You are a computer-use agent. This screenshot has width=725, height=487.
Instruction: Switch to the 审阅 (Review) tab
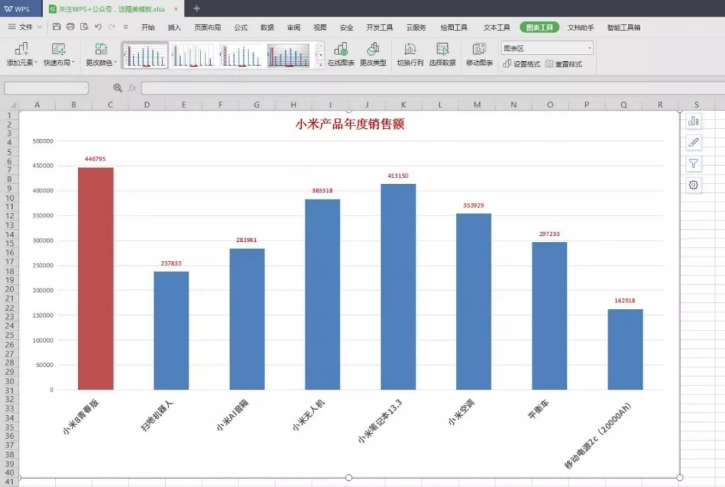(x=294, y=27)
